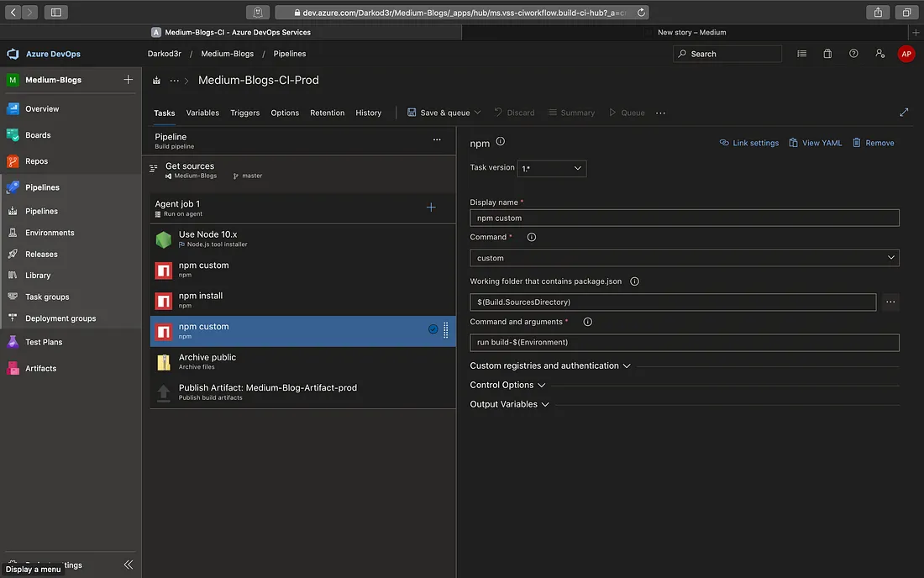Switch to the Tasks tab
Viewport: 924px width, 578px height.
[x=165, y=113]
